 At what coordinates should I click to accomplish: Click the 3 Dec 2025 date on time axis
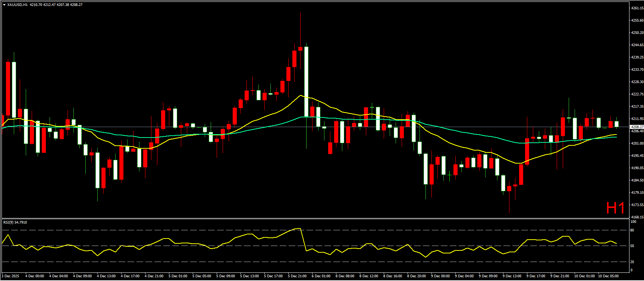coord(10,276)
